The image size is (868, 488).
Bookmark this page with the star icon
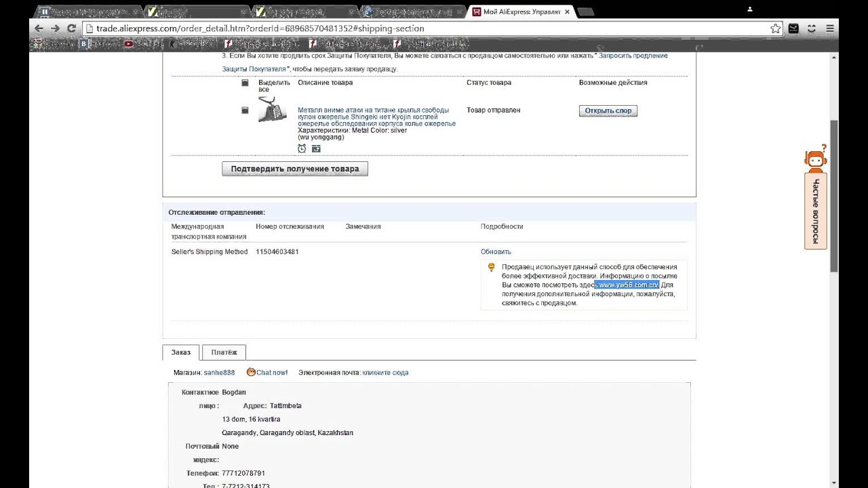[776, 28]
